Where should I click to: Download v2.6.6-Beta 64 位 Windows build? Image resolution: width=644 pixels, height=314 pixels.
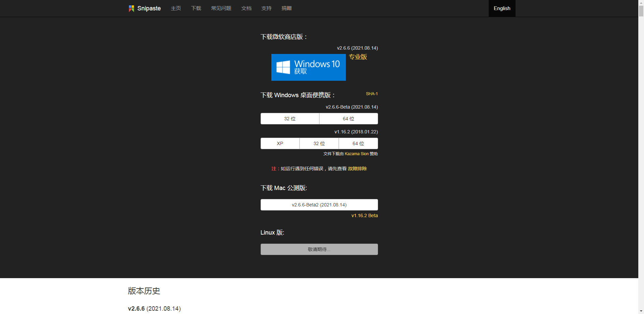[348, 119]
